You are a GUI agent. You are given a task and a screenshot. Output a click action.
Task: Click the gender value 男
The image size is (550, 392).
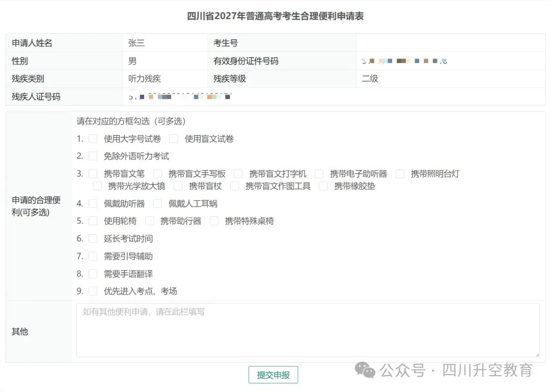coord(132,61)
